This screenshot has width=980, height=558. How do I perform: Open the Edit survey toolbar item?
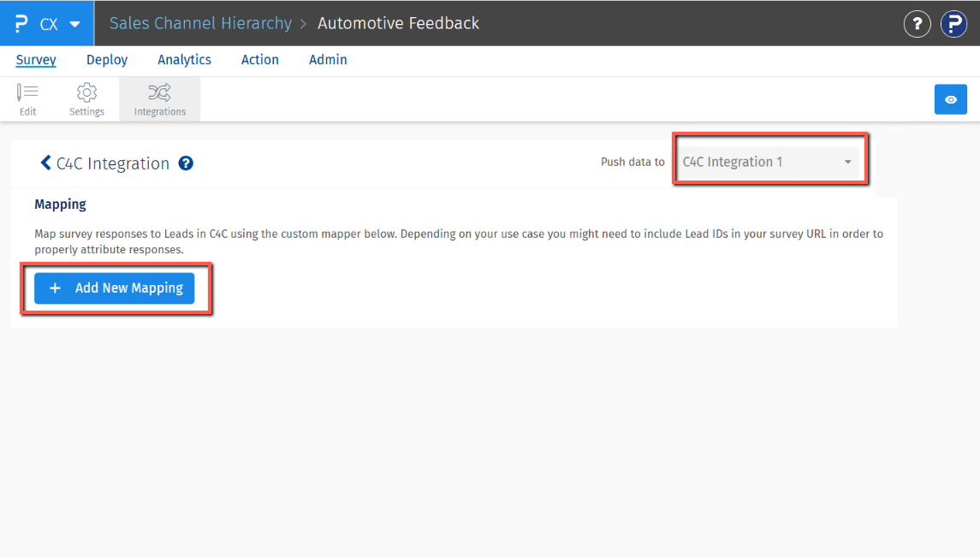tap(27, 99)
